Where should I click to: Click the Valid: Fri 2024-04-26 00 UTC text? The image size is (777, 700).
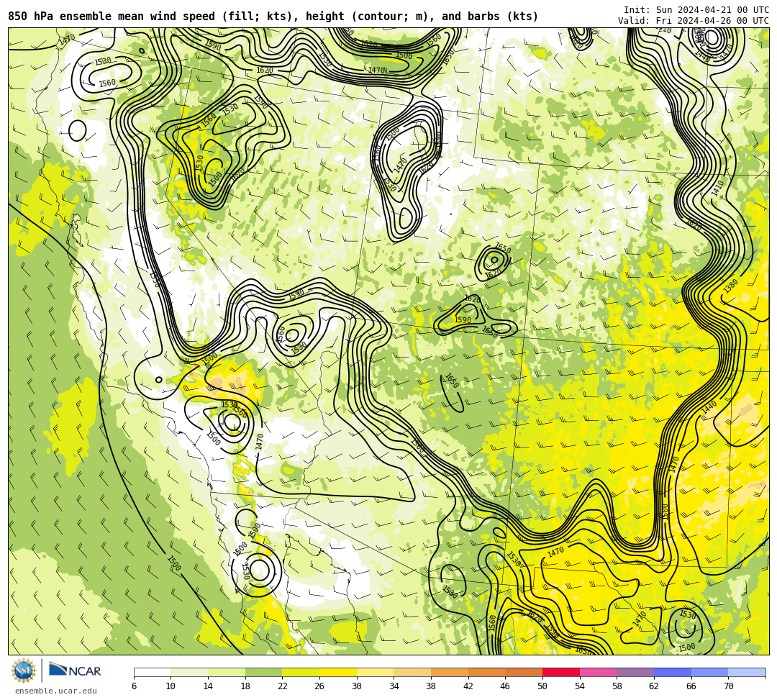[694, 21]
